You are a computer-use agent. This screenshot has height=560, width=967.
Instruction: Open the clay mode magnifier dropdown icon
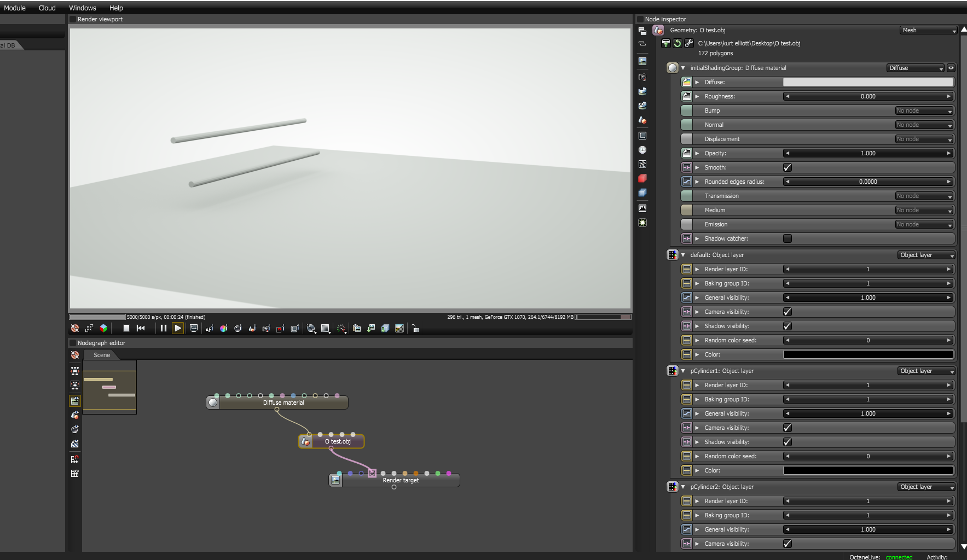(311, 328)
